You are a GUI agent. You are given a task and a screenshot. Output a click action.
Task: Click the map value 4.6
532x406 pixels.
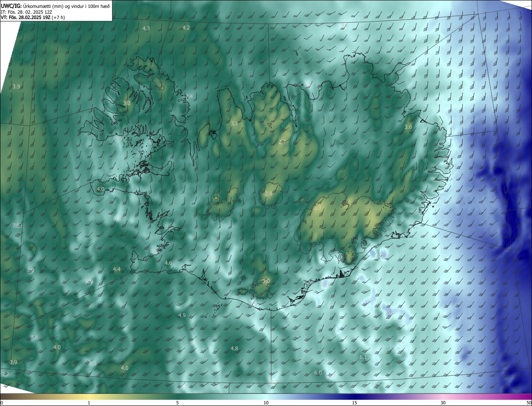(168, 263)
